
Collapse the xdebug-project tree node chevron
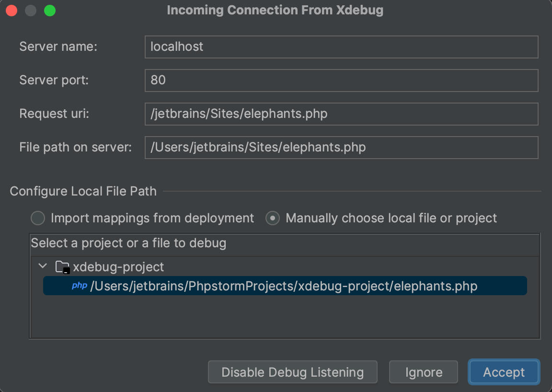tap(43, 266)
